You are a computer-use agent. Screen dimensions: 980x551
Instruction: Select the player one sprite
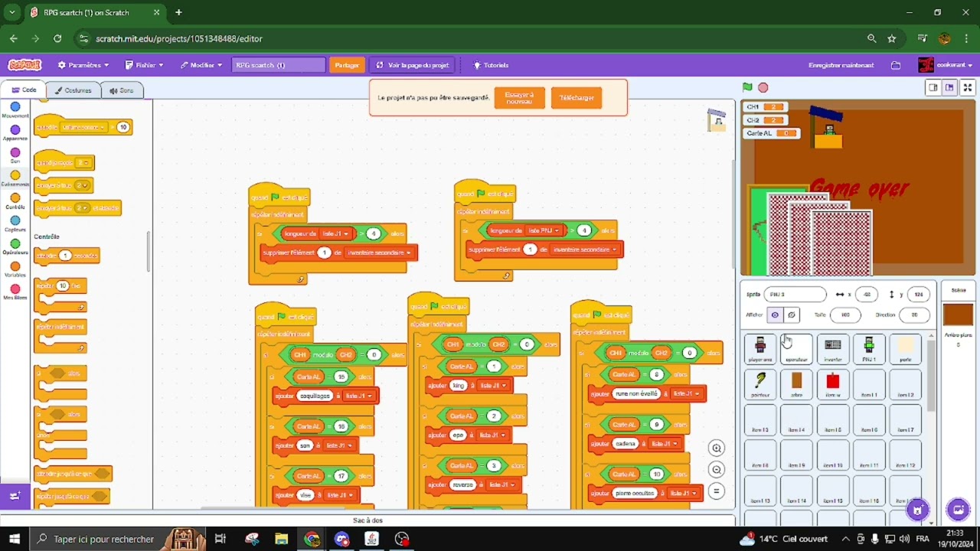760,349
